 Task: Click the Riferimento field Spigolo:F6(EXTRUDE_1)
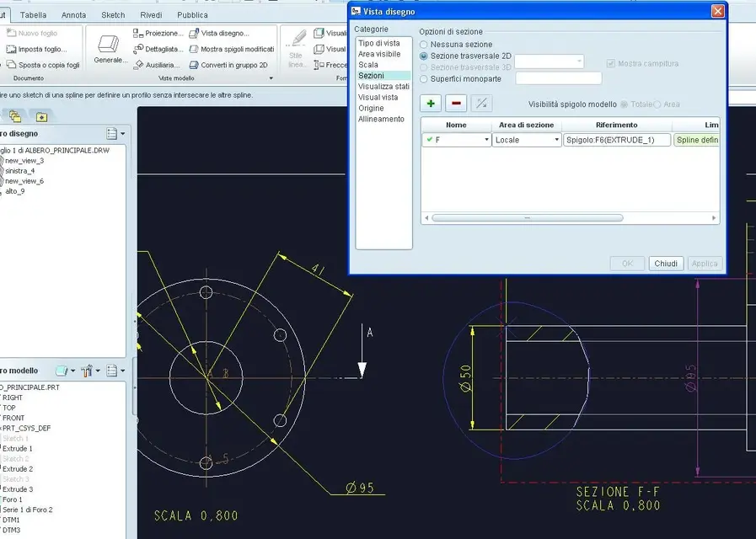(616, 141)
